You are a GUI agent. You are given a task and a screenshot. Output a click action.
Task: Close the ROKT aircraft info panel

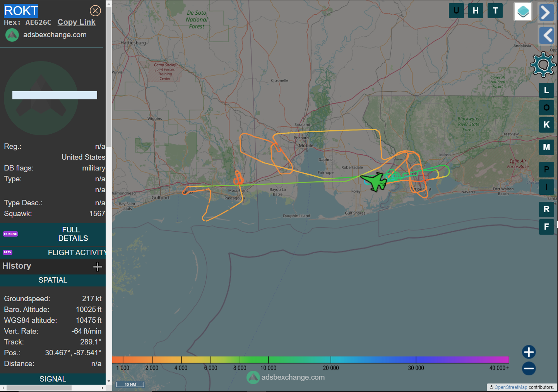(95, 10)
